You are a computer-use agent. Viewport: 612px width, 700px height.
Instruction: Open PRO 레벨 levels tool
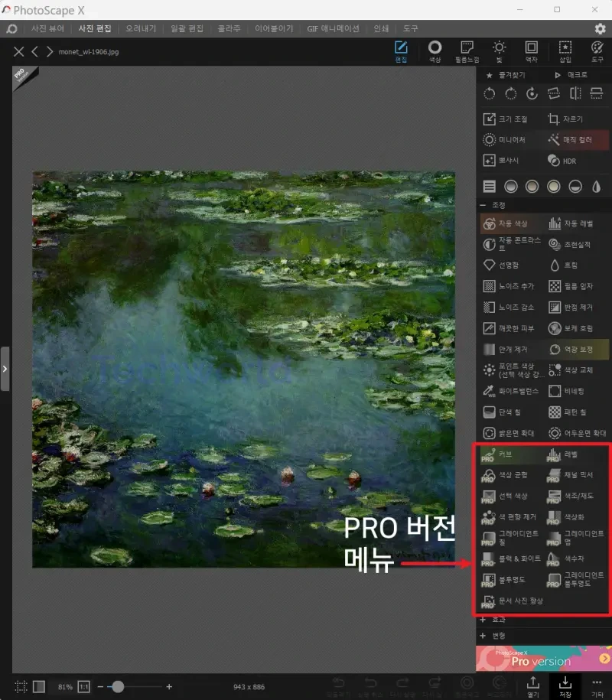point(562,454)
